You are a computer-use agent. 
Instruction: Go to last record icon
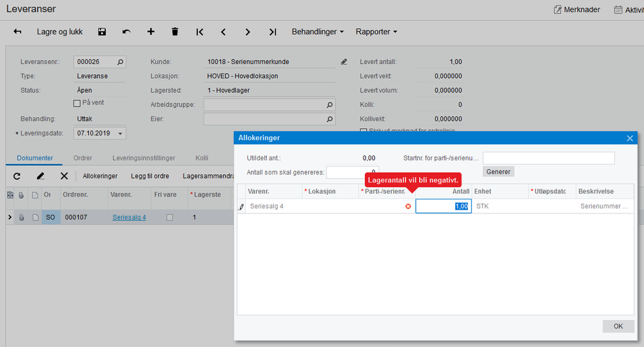point(273,32)
